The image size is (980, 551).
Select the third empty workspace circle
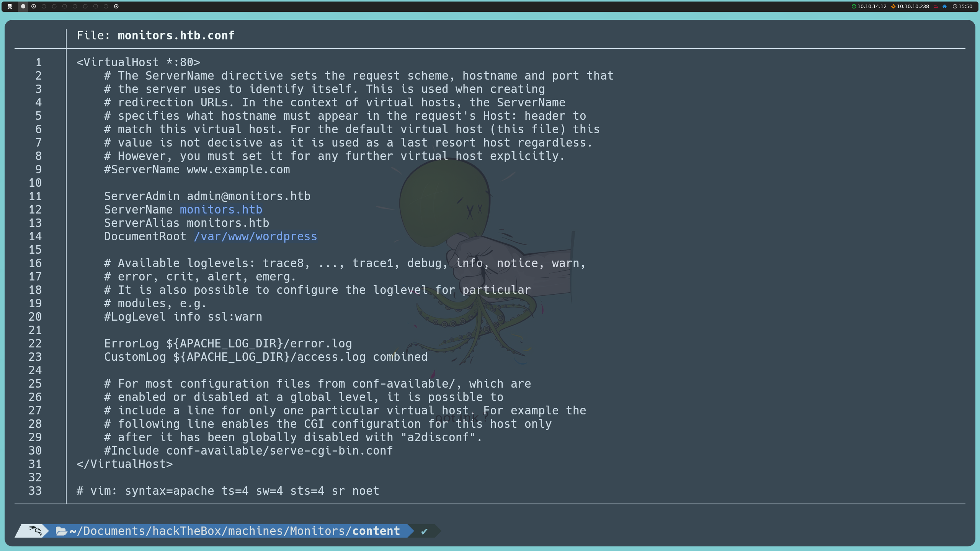[65, 6]
